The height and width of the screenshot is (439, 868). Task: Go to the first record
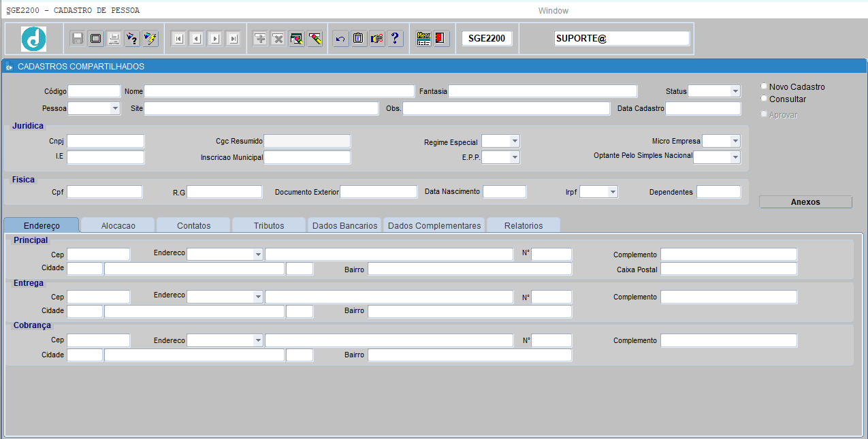click(178, 39)
